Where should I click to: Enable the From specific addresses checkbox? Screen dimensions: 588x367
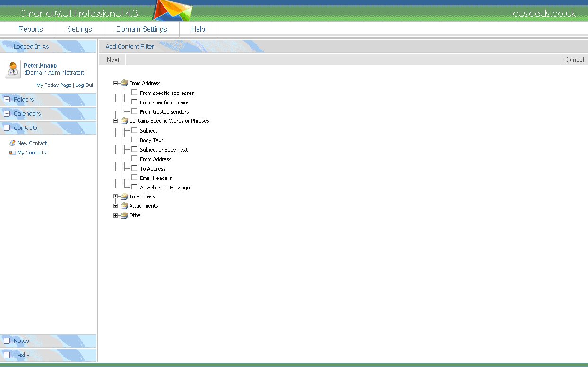[x=134, y=93]
